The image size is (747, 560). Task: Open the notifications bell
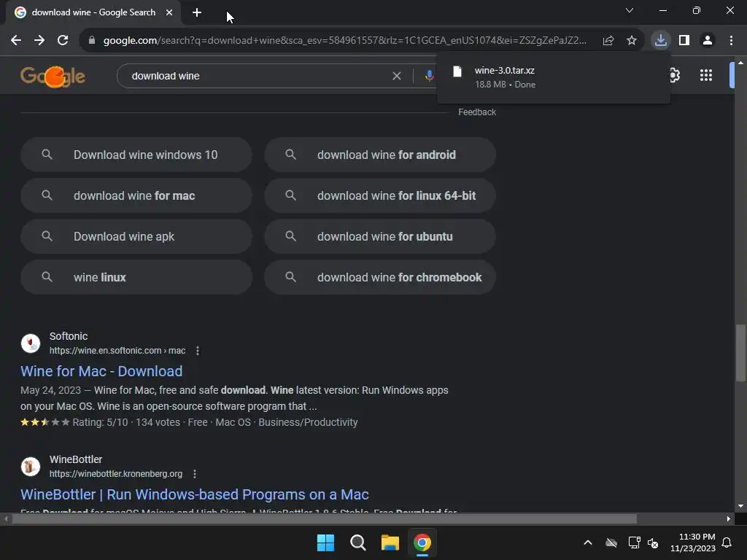pyautogui.click(x=727, y=542)
